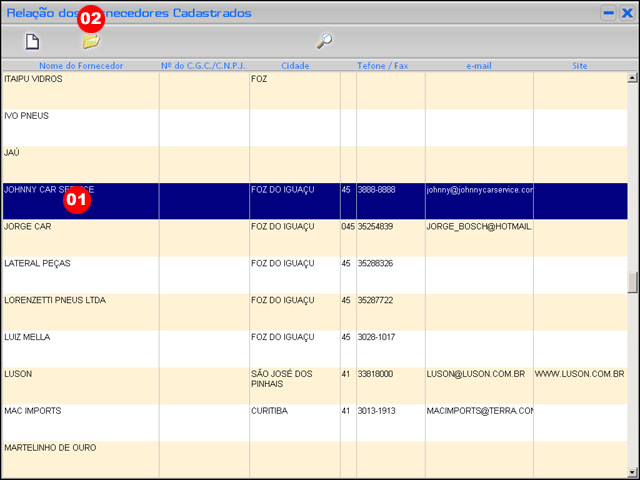Image resolution: width=640 pixels, height=480 pixels.
Task: Click the new document icon in toolbar
Action: (32, 42)
